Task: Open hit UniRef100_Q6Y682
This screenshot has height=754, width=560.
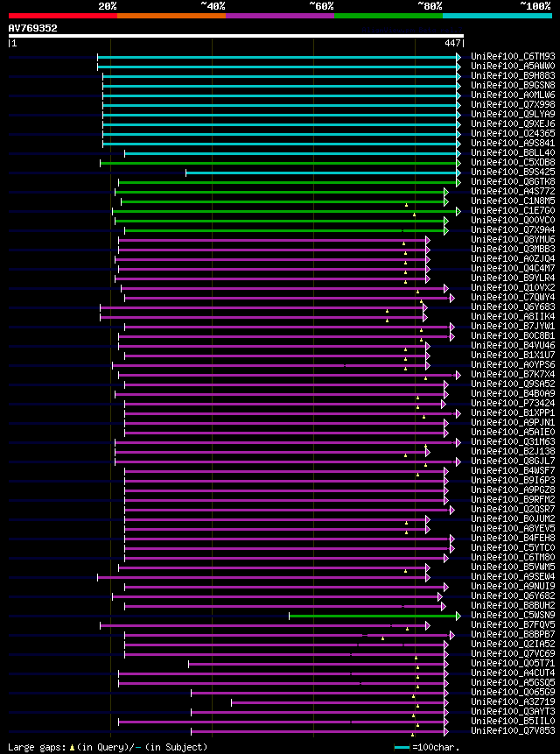Action: coord(513,596)
